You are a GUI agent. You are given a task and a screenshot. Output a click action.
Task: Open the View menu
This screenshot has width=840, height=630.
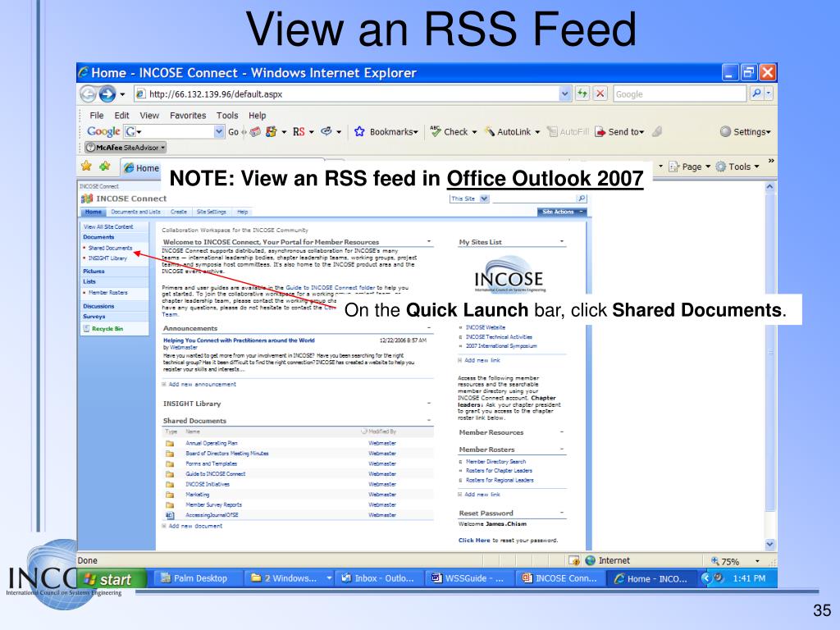tap(149, 115)
